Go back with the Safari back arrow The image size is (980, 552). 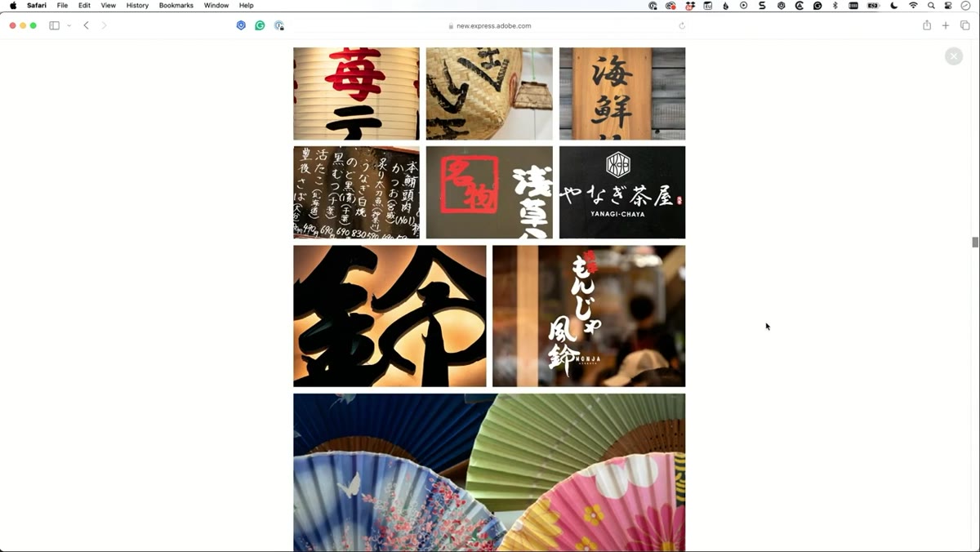pyautogui.click(x=86, y=25)
